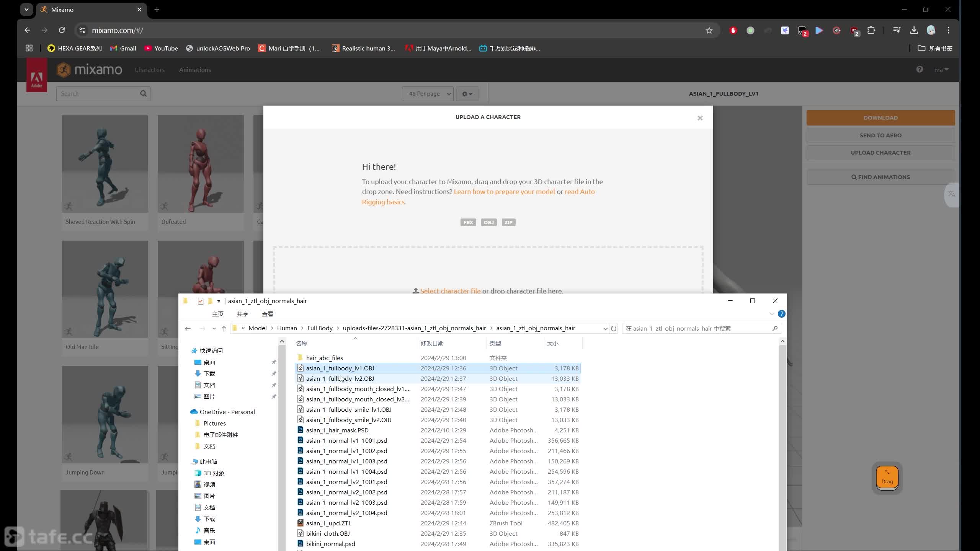Select hair_abc_files folder
The width and height of the screenshot is (980, 551).
pos(438,358)
